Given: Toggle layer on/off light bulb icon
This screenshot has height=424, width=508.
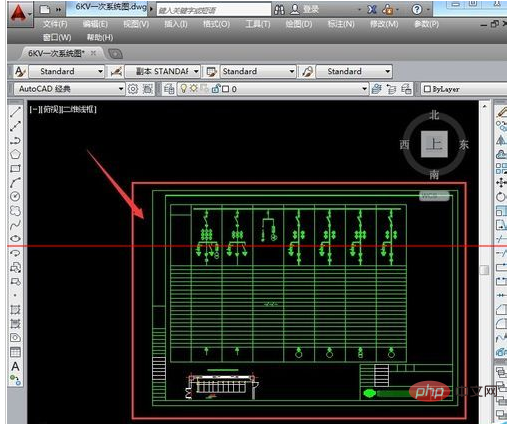Looking at the screenshot, I should pyautogui.click(x=183, y=89).
